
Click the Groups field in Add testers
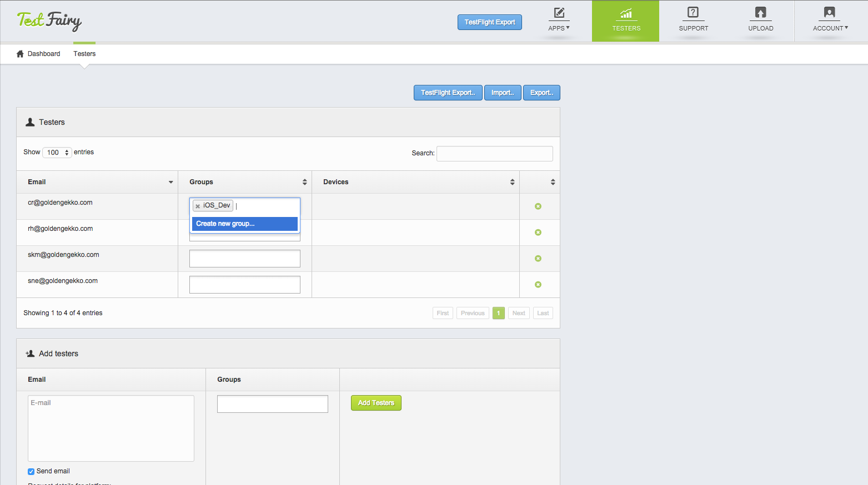[273, 404]
